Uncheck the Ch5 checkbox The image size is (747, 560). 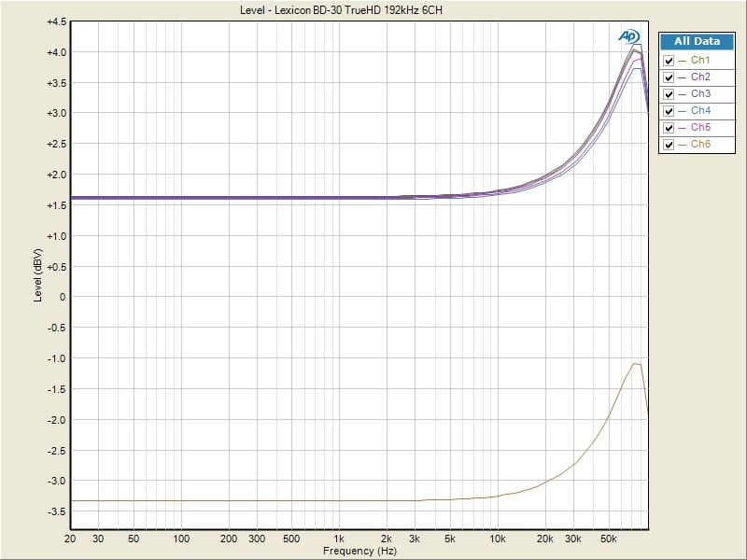(x=669, y=128)
